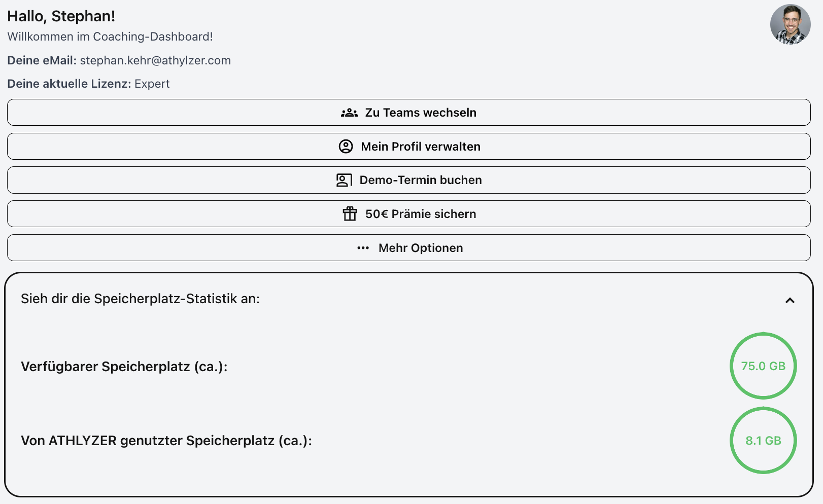
Task: Click the stephan.kehr@athylzer.com email address
Action: pos(155,60)
